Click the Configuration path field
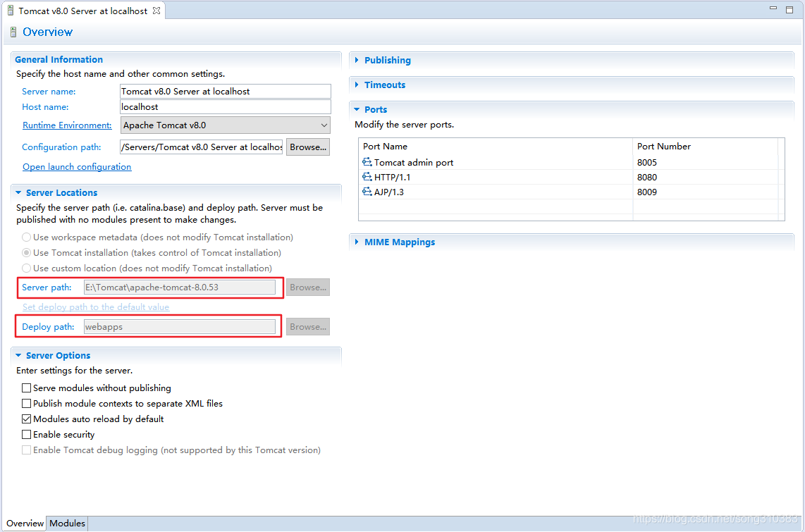 click(202, 147)
